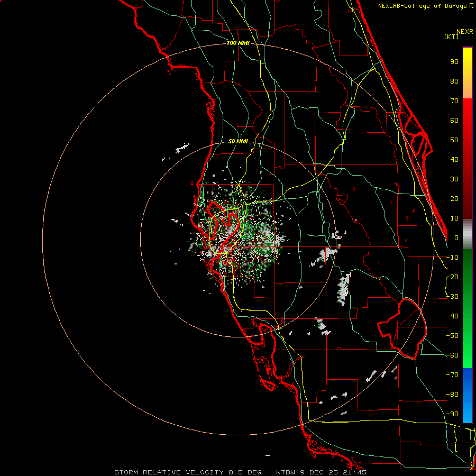Click the -30 scale value

click(x=452, y=297)
